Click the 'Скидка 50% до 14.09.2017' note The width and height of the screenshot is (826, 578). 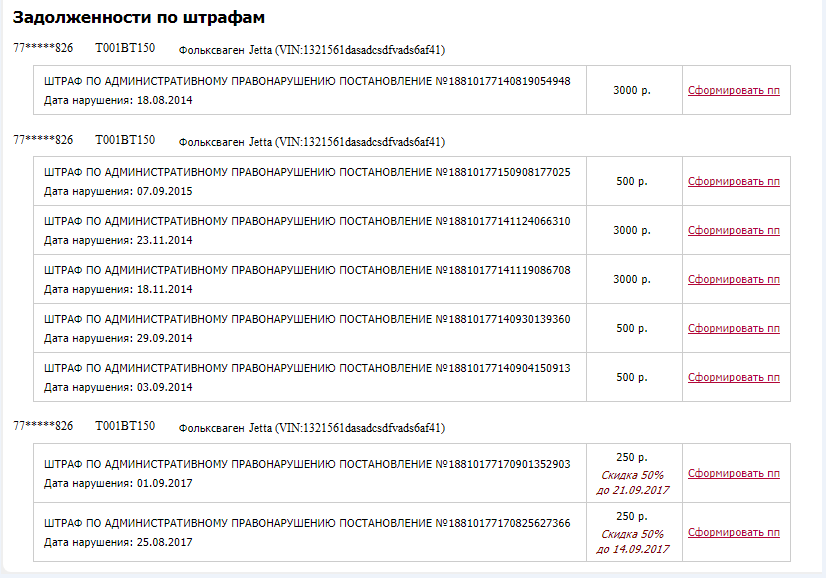632,542
